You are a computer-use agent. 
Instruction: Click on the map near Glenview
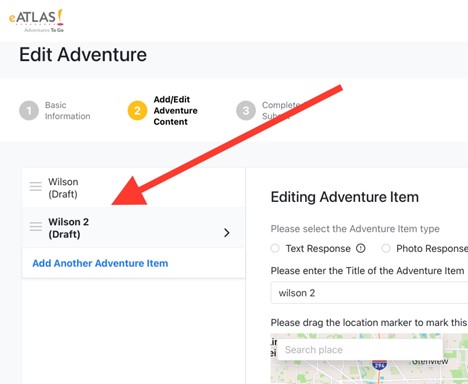point(430,362)
